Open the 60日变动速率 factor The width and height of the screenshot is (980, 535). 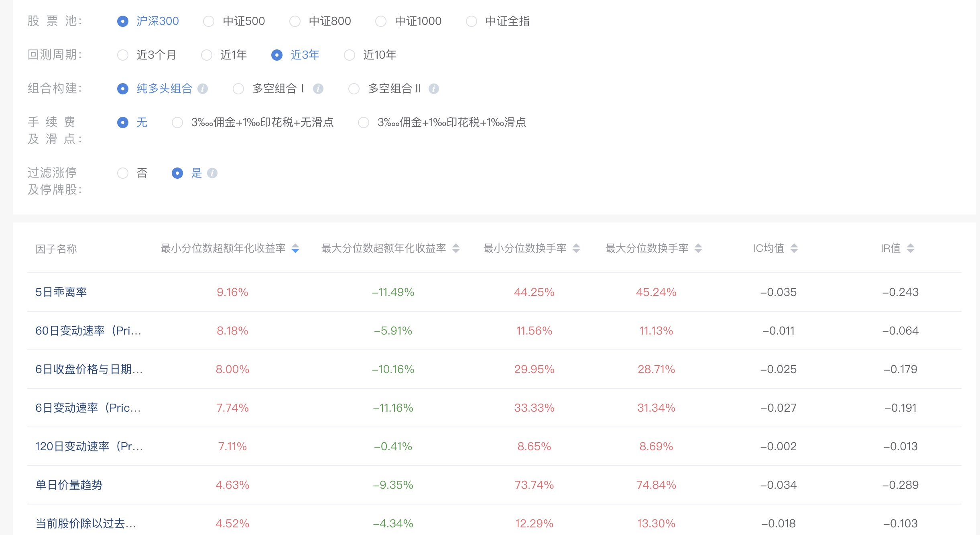[88, 331]
